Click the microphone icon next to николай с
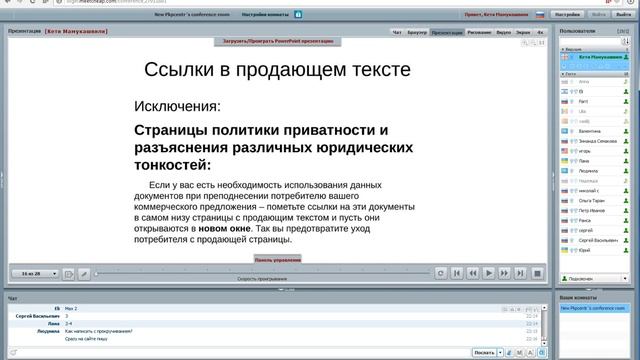The height and width of the screenshot is (360, 640). point(573,191)
